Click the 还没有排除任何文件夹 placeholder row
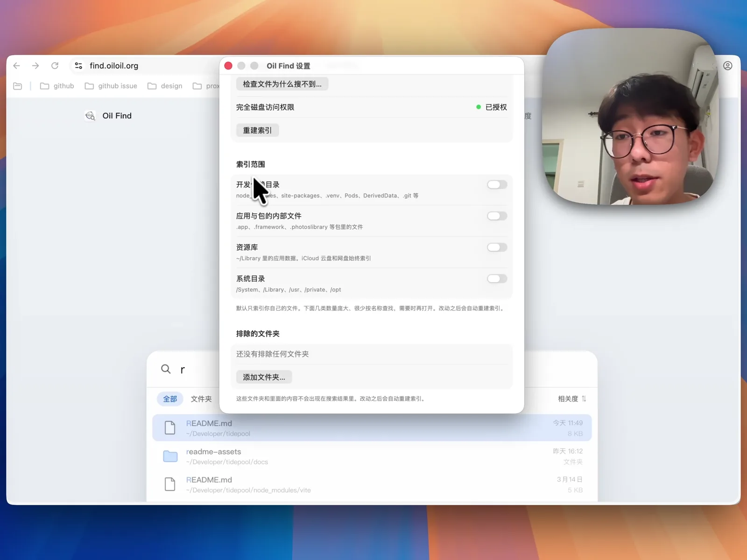Image resolution: width=747 pixels, height=560 pixels. point(372,354)
